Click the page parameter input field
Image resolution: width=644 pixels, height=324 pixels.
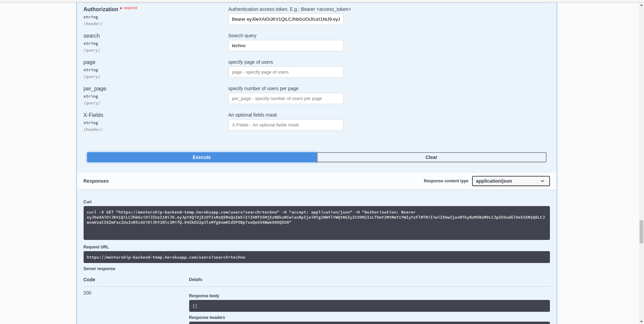click(285, 72)
